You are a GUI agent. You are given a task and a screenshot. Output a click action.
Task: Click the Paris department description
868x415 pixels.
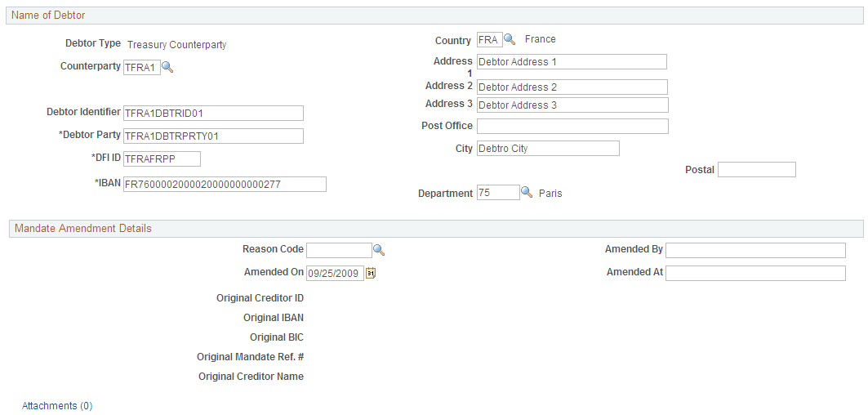tap(551, 194)
